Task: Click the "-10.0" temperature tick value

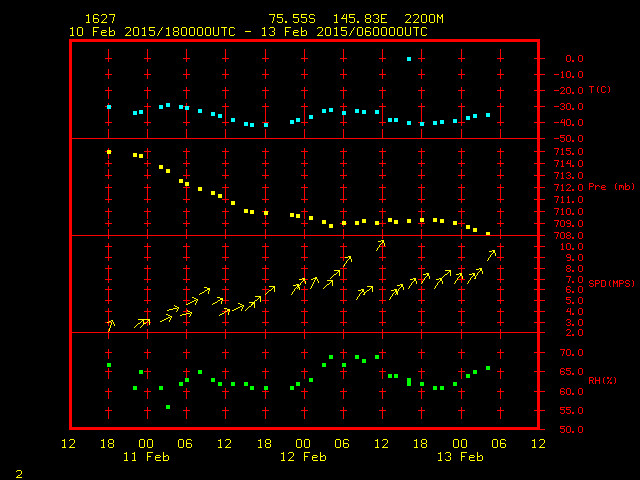Action: click(x=569, y=75)
